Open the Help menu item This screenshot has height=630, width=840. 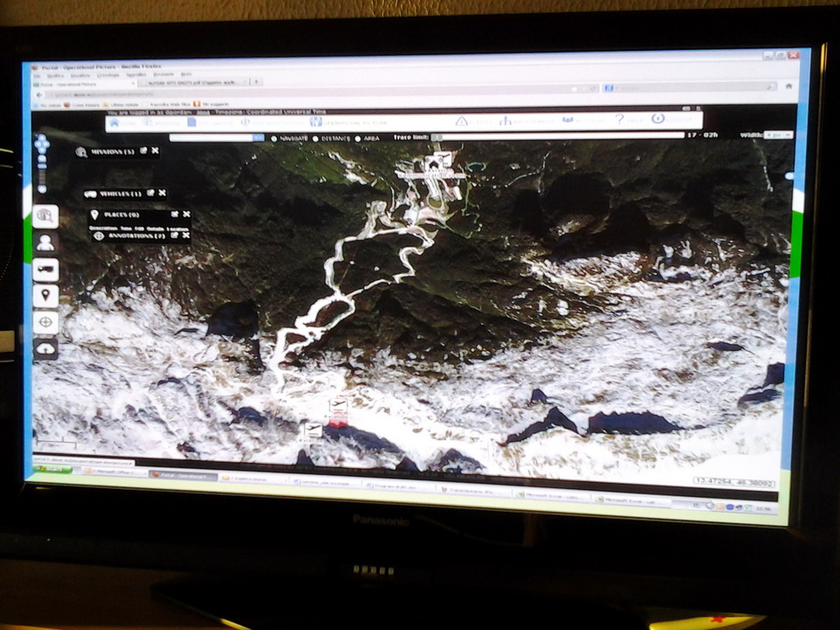tap(621, 121)
